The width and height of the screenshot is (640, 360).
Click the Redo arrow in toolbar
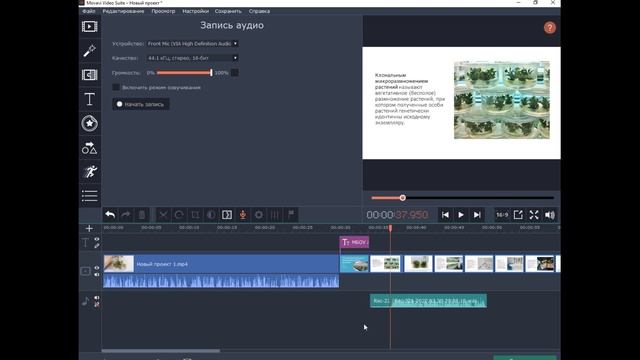[x=126, y=215]
